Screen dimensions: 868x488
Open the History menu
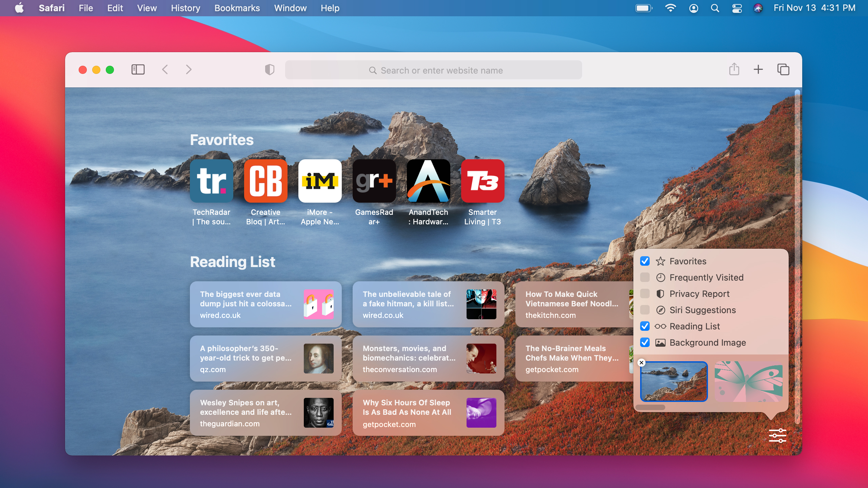[185, 8]
